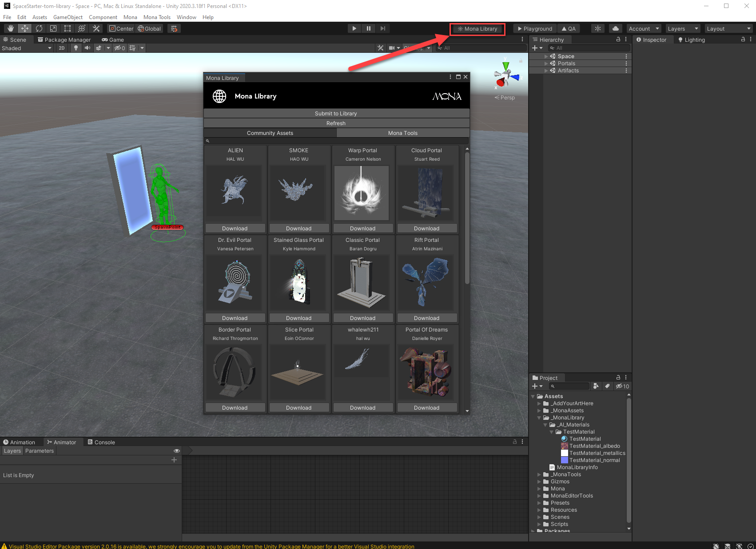Search by type icon in Project panel
Viewport: 756px width, 549px height.
(x=596, y=386)
